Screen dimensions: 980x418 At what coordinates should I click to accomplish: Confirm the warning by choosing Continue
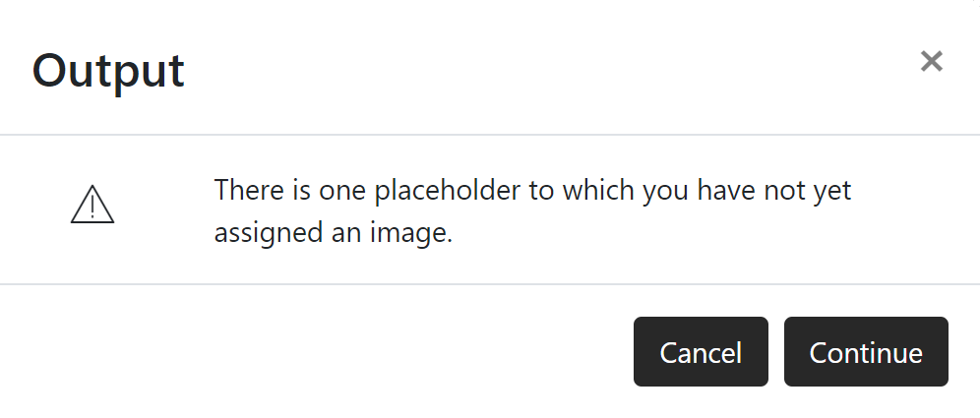865,352
